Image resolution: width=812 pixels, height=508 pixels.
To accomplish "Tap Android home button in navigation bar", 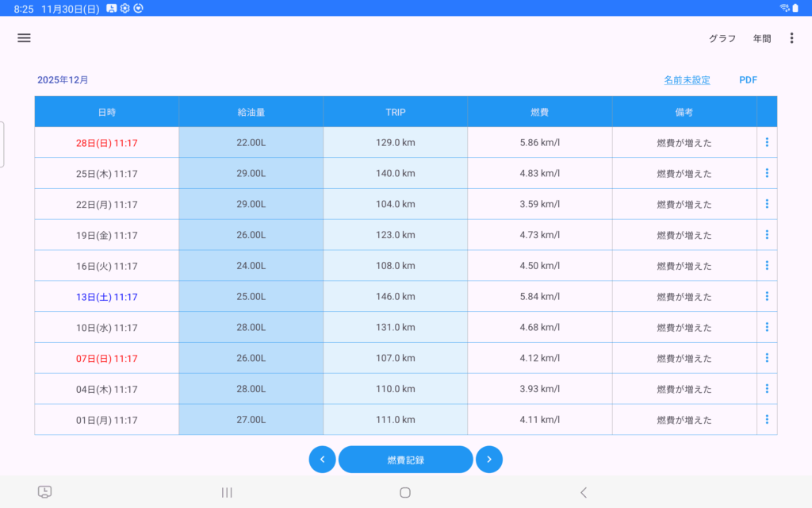I will click(405, 492).
